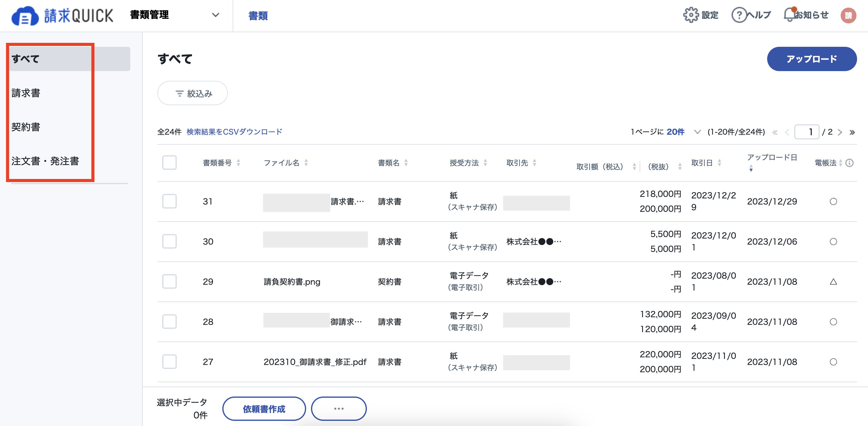Switch to the 書類 tab
Image resolution: width=868 pixels, height=426 pixels.
(258, 16)
